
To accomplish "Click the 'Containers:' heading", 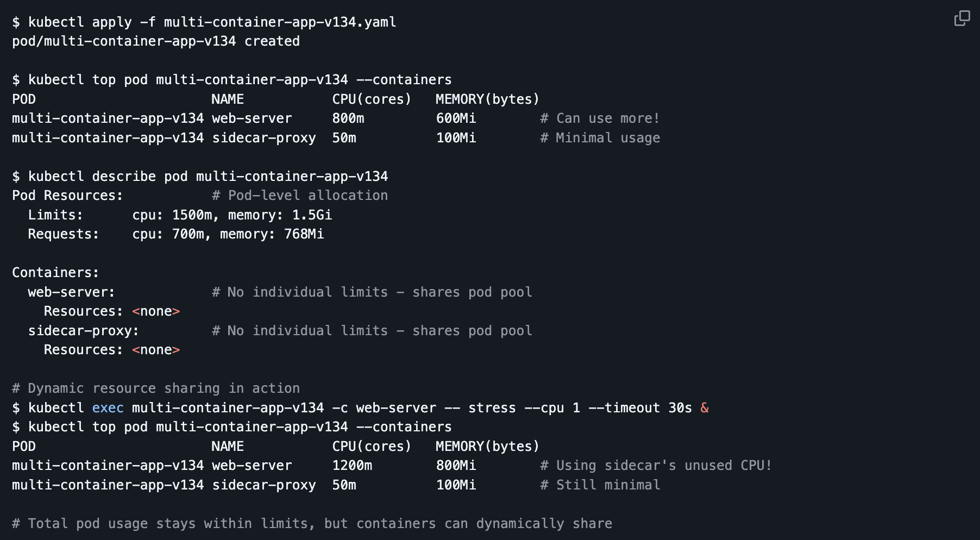I will tap(55, 273).
